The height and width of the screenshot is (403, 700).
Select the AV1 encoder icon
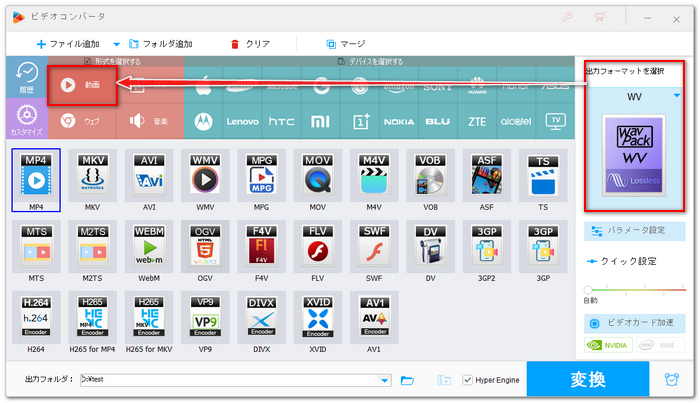click(x=374, y=318)
